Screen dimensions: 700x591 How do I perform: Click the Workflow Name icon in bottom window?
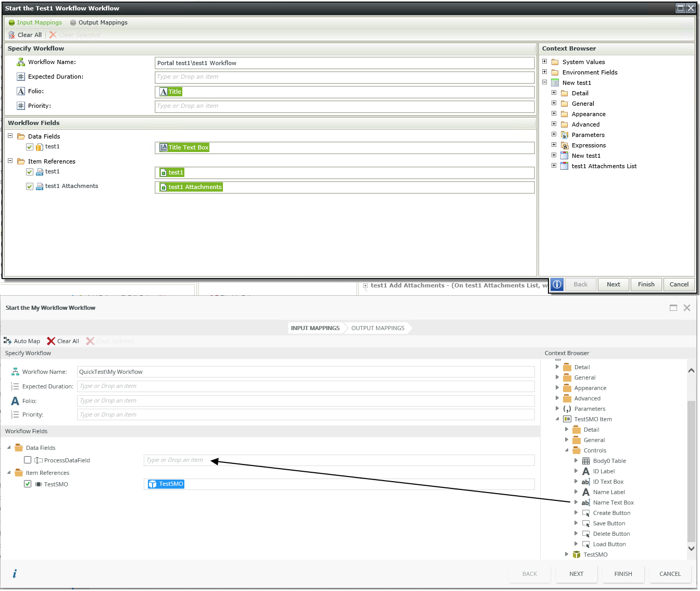click(15, 372)
